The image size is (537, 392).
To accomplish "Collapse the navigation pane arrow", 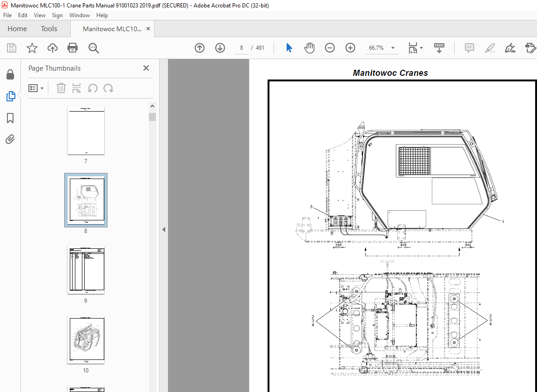I will point(164,229).
